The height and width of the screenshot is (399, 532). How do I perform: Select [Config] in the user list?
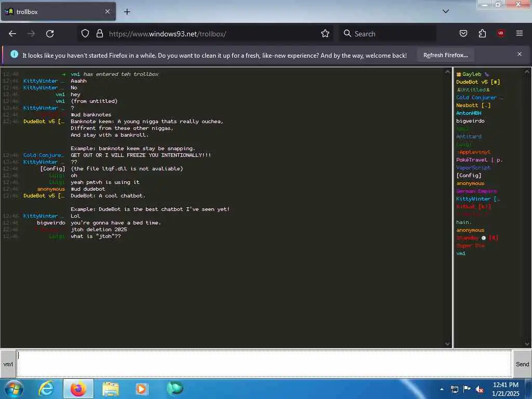(469, 176)
